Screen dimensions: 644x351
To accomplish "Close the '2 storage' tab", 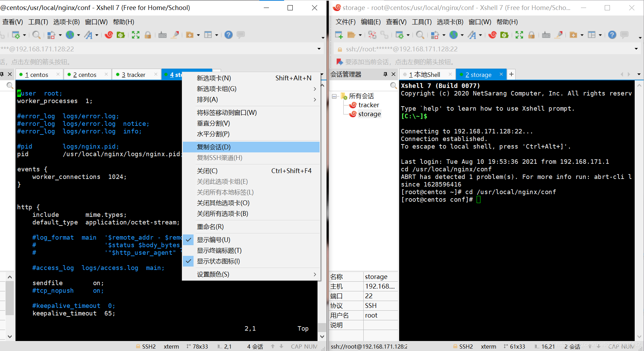I will click(501, 74).
